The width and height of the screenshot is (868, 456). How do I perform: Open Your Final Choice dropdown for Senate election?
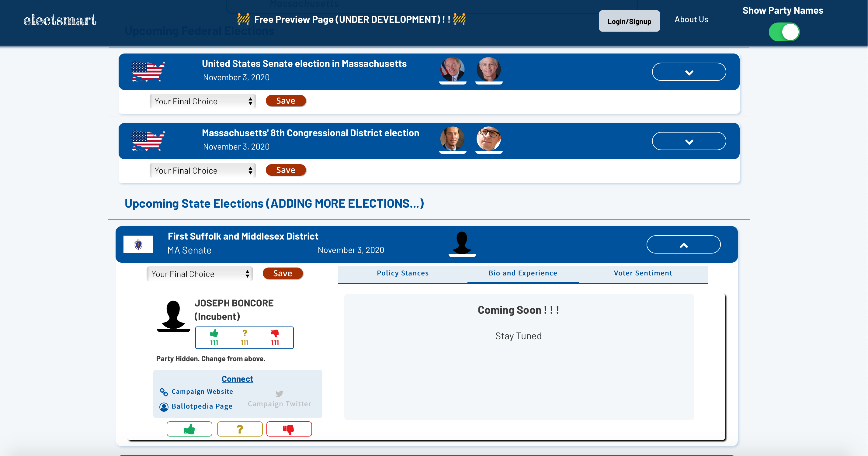[202, 101]
